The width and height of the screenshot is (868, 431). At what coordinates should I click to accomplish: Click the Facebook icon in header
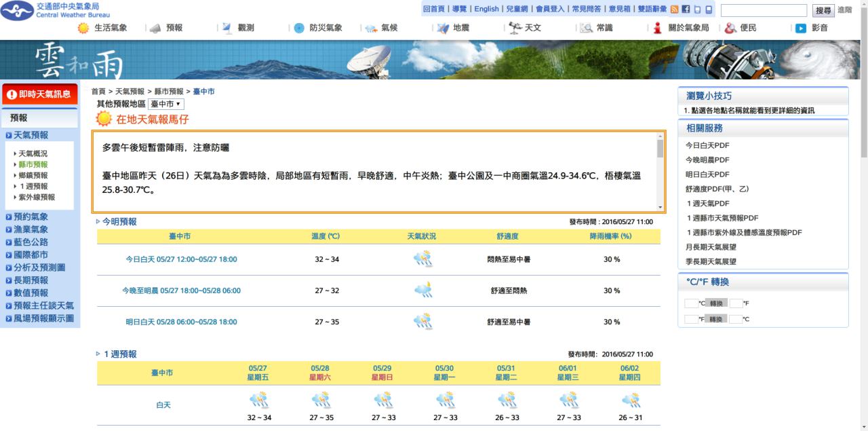tap(686, 10)
